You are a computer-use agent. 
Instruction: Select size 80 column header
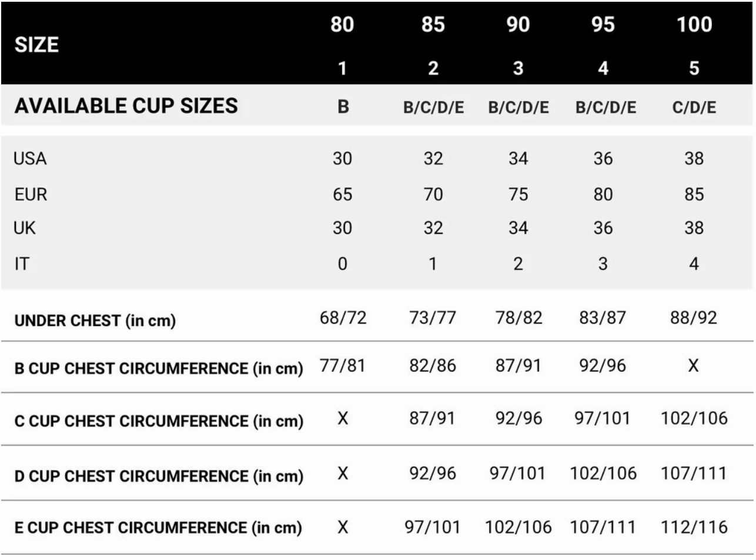(342, 25)
